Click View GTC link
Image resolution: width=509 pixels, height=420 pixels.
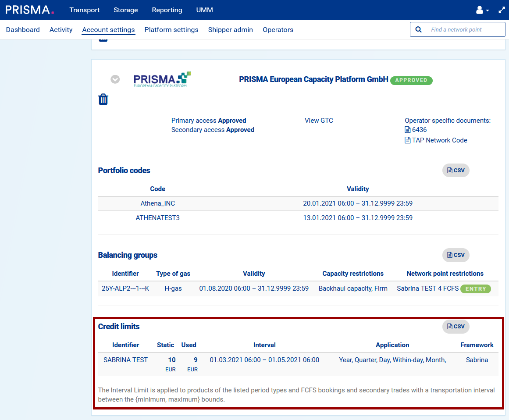click(x=319, y=121)
